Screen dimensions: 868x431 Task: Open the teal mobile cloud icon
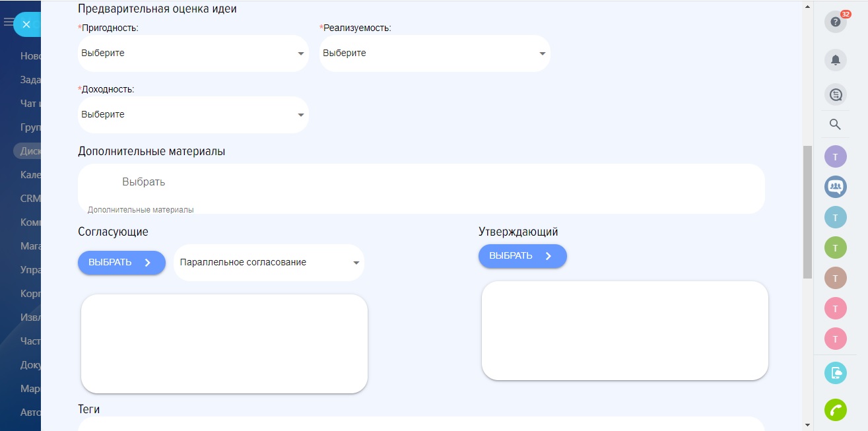[x=835, y=373]
